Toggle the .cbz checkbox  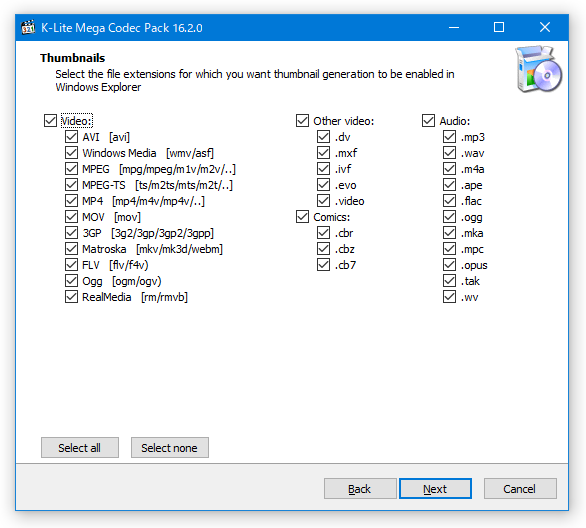point(324,249)
